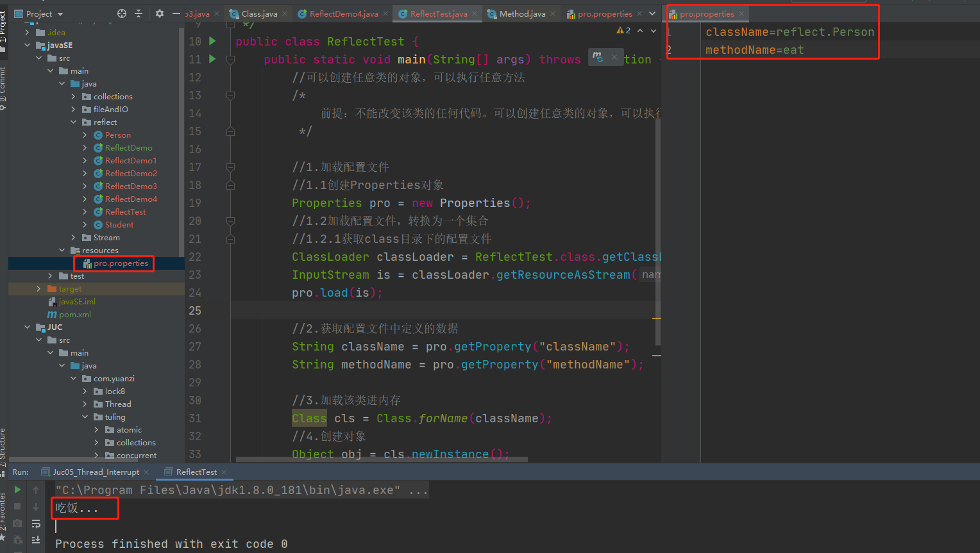This screenshot has width=980, height=553.
Task: Go to next highlighted error arrow
Action: tap(654, 30)
